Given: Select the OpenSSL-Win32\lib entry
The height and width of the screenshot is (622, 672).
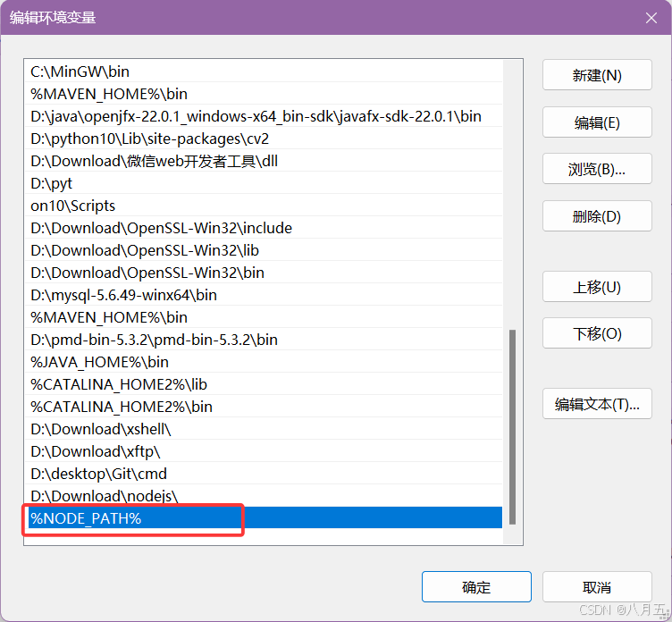Looking at the screenshot, I should 264,250.
